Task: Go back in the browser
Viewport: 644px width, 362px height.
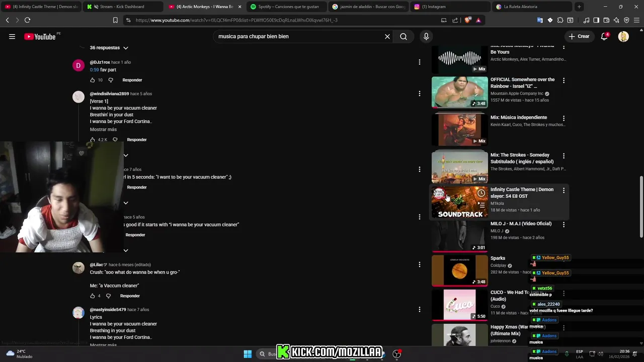Action: [x=7, y=20]
